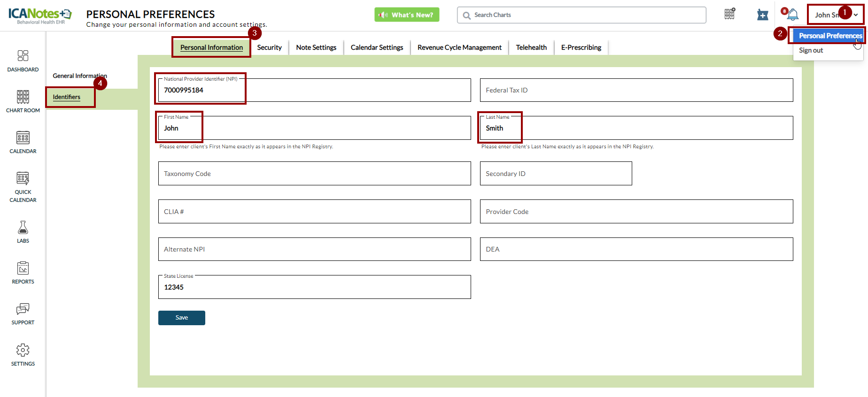View notifications via the bell icon
This screenshot has width=868, height=397.
click(792, 15)
